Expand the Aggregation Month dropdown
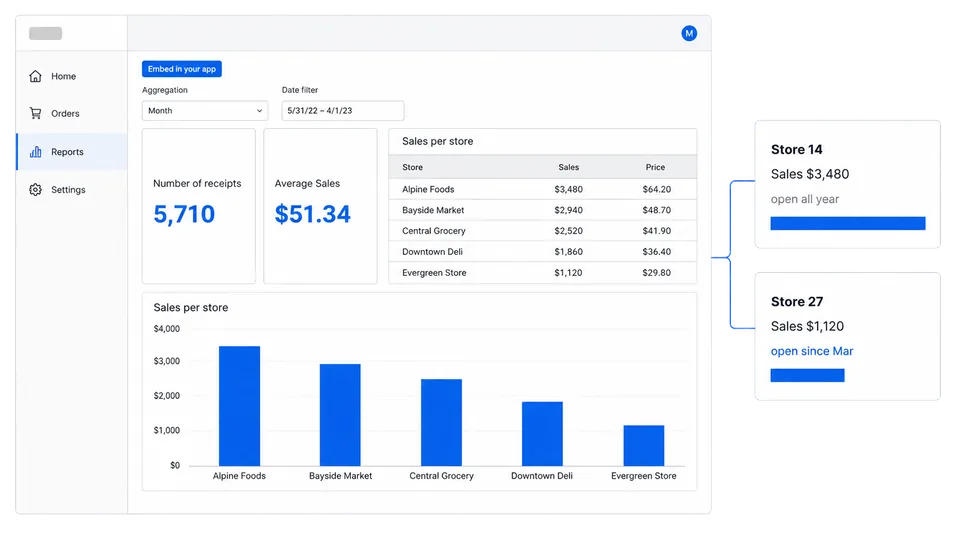Screen dimensions: 960x540 tap(205, 111)
